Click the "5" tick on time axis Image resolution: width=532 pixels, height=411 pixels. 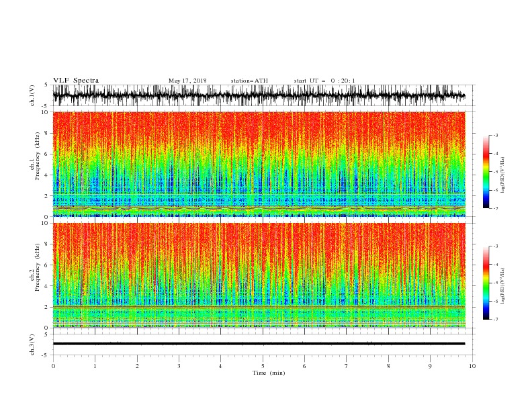(263, 366)
